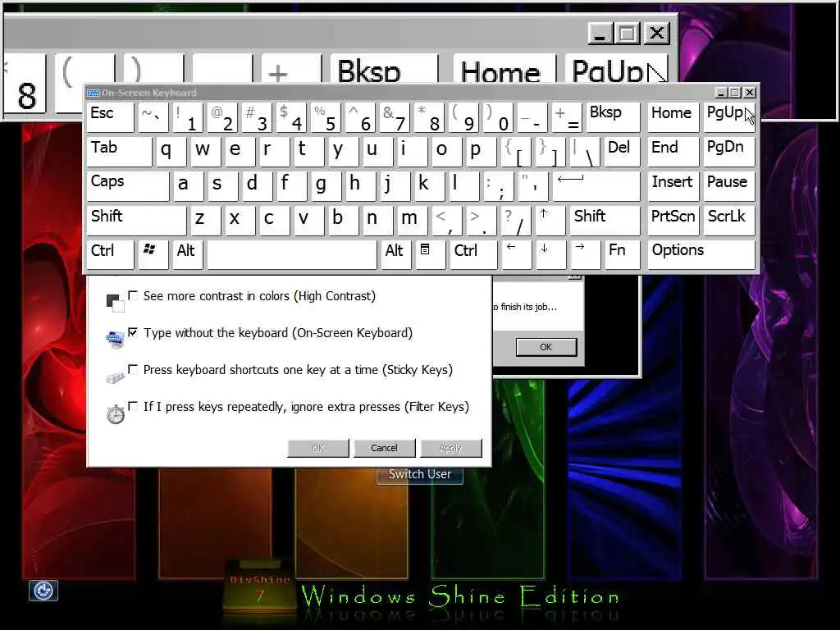The width and height of the screenshot is (840, 630).
Task: Click the large 8 key in the background keyboard
Action: [x=25, y=85]
